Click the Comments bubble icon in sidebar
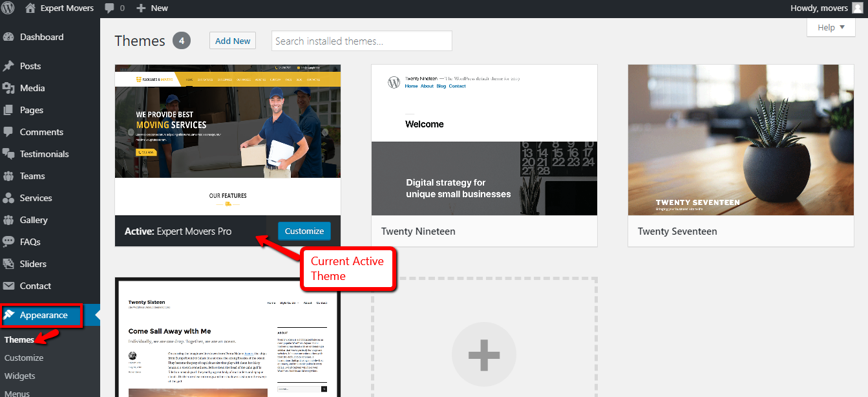This screenshot has width=868, height=397. [8, 132]
